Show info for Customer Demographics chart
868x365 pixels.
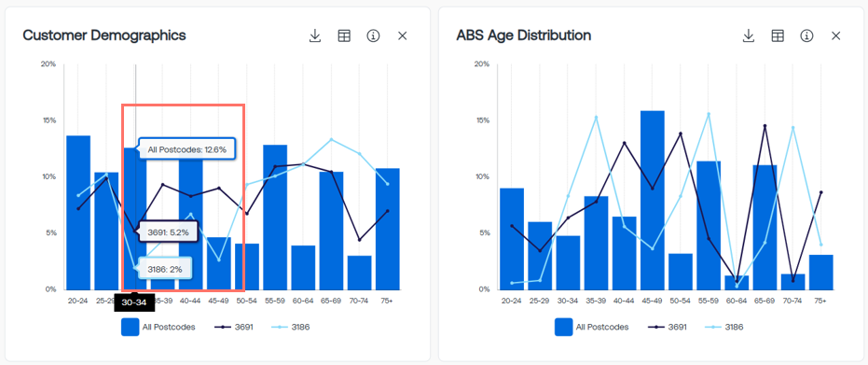374,36
